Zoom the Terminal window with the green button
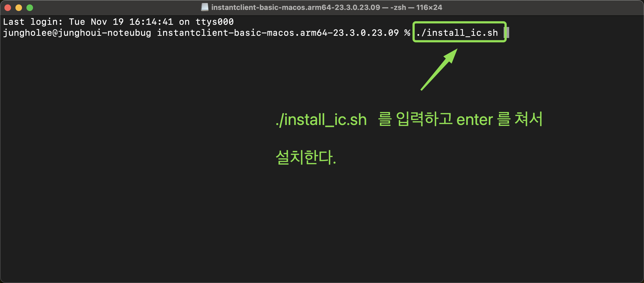The width and height of the screenshot is (644, 283). 30,8
